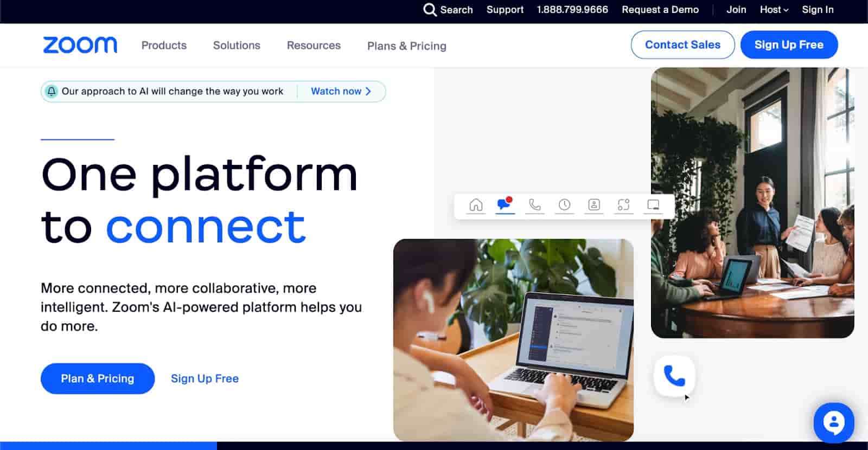Expand the Host dropdown
Screen dimensions: 868x450
(x=774, y=10)
